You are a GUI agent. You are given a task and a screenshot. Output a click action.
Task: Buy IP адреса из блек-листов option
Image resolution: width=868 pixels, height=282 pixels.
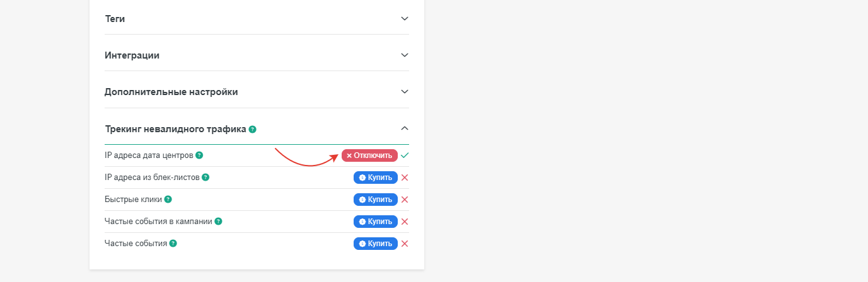(x=376, y=178)
